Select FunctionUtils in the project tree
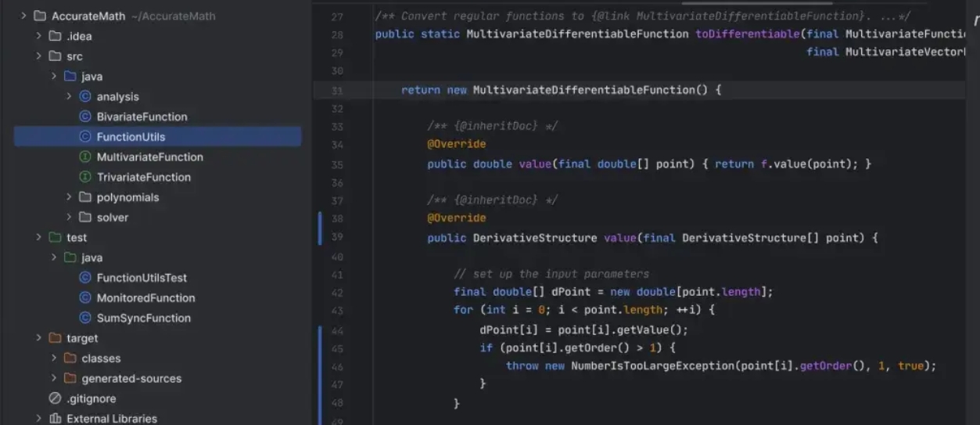 point(131,137)
